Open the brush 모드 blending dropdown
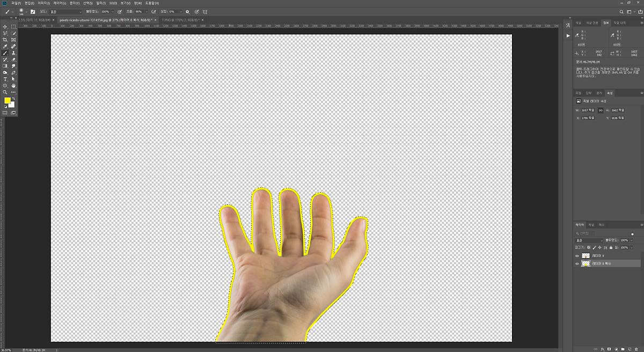 pos(65,11)
